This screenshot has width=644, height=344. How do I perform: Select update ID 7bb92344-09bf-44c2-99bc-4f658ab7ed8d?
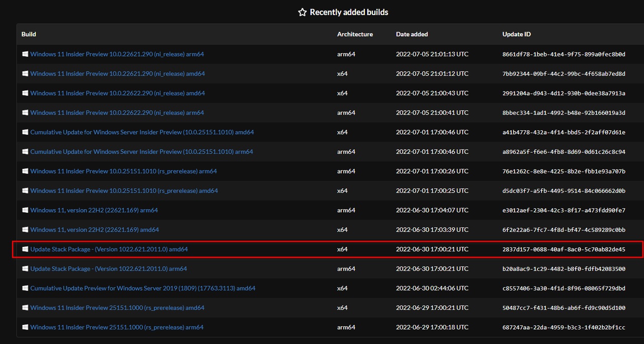pyautogui.click(x=564, y=73)
